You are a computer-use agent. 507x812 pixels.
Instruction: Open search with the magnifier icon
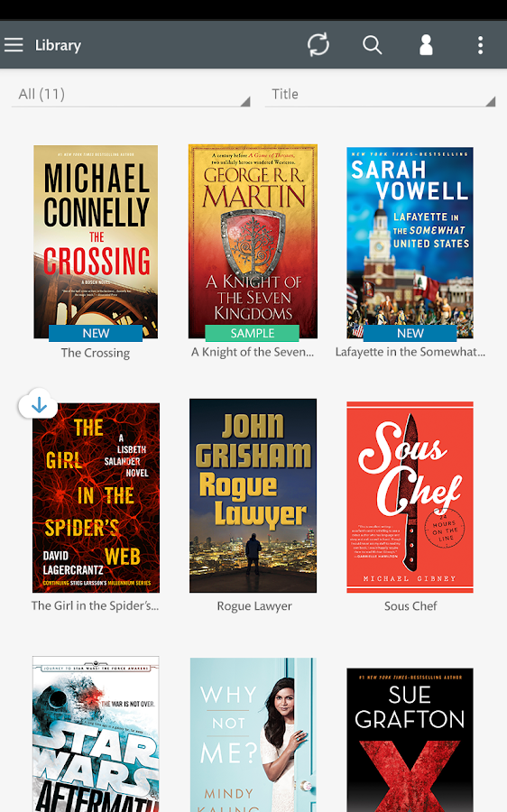(372, 45)
